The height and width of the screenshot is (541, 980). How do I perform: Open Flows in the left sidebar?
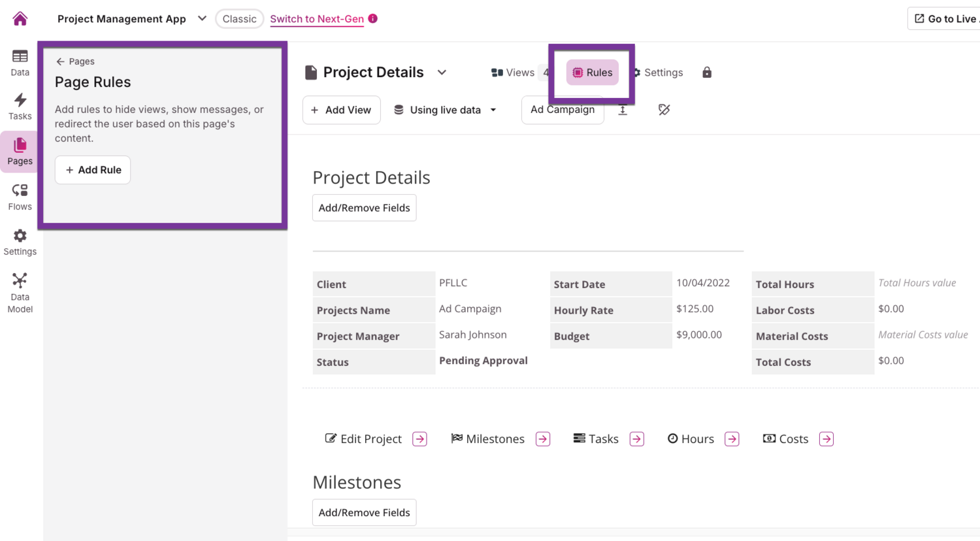20,197
